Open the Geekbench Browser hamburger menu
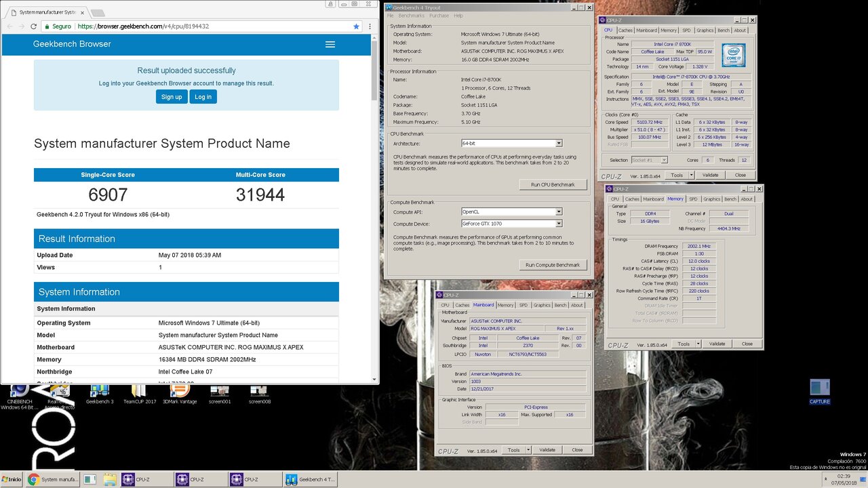 pyautogui.click(x=330, y=44)
